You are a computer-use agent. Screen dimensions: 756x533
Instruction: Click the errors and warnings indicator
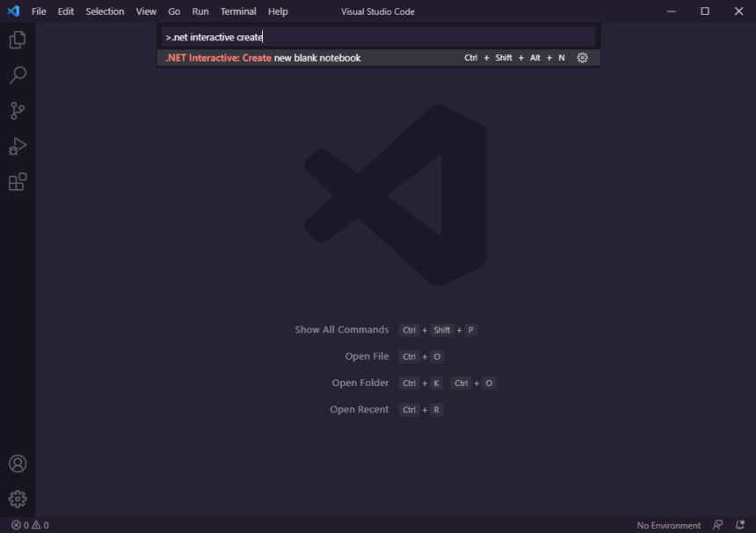tap(24, 525)
